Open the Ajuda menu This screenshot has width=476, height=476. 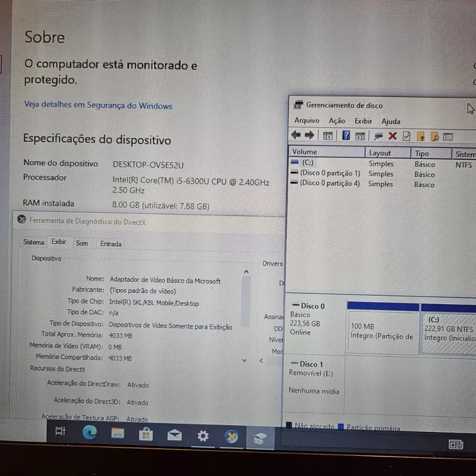(x=391, y=121)
